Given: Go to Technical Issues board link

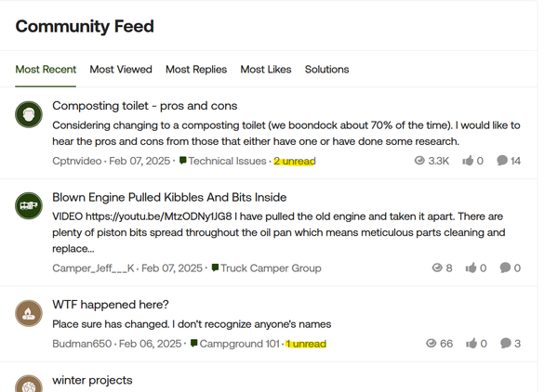Looking at the screenshot, I should pyautogui.click(x=228, y=161).
